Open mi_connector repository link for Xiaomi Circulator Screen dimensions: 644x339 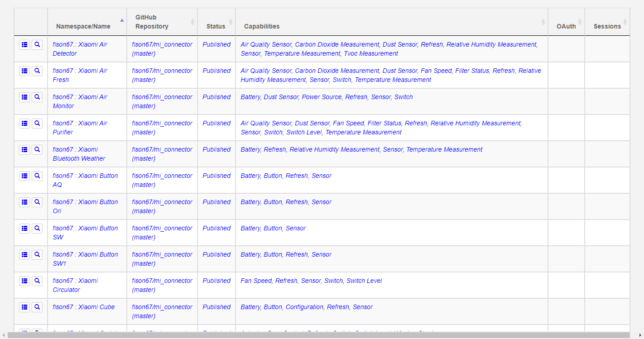click(162, 285)
